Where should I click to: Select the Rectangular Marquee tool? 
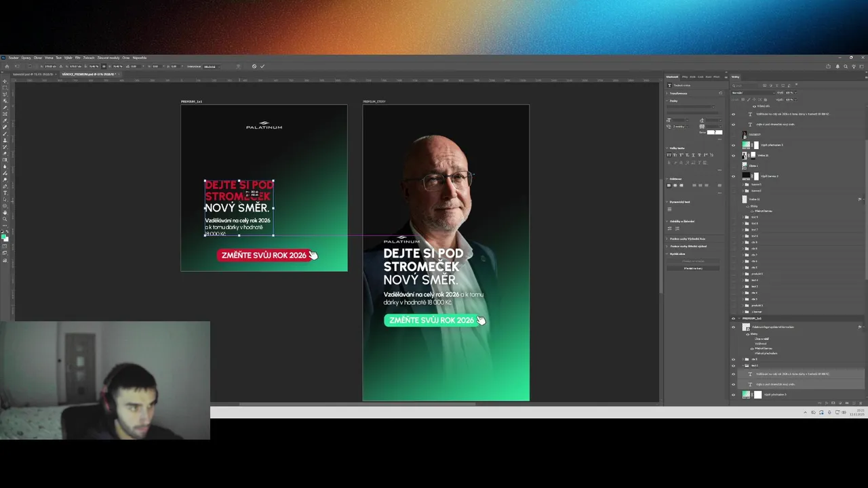pos(5,88)
